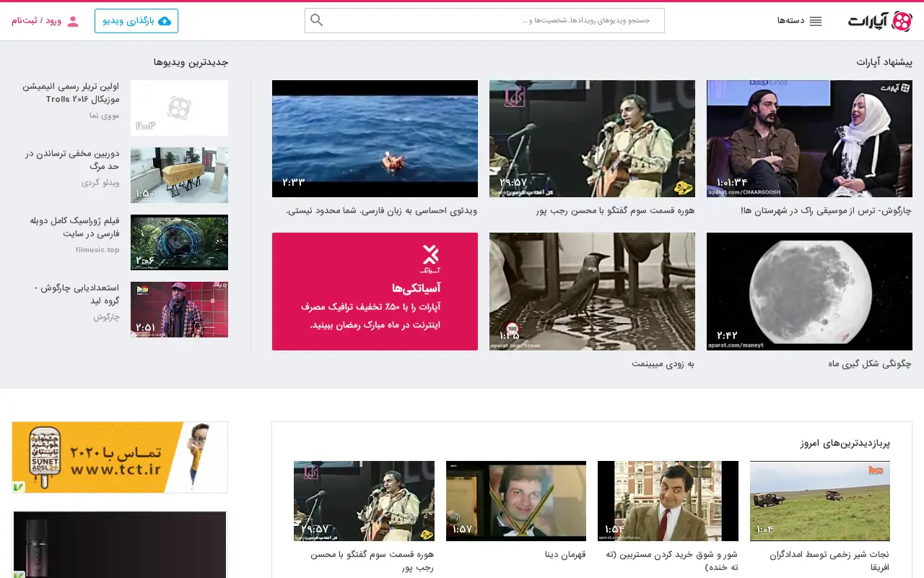Open title 'ویدئوی احساسی به زبان فارسی. شما محدود نیستی.'
The height and width of the screenshot is (578, 924).
click(382, 211)
